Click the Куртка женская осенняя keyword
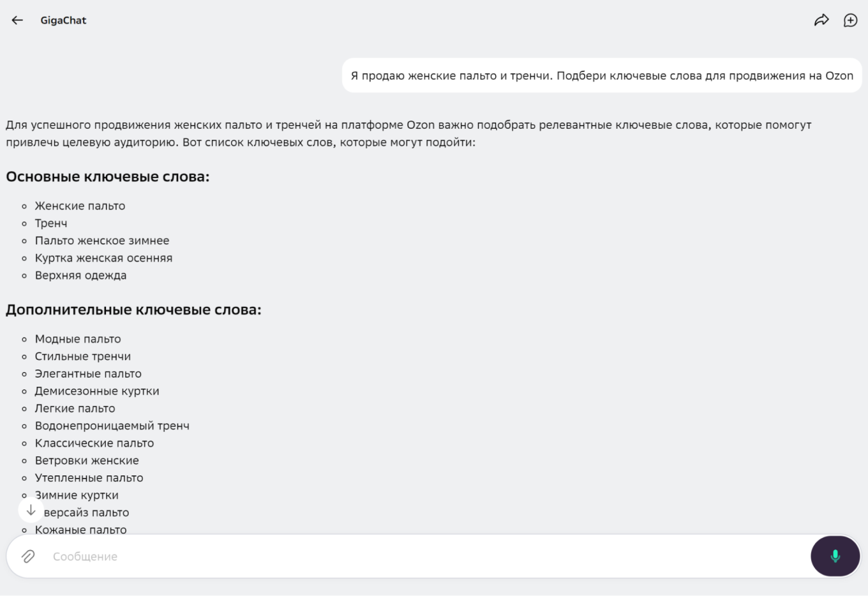This screenshot has height=596, width=868. pyautogui.click(x=103, y=258)
